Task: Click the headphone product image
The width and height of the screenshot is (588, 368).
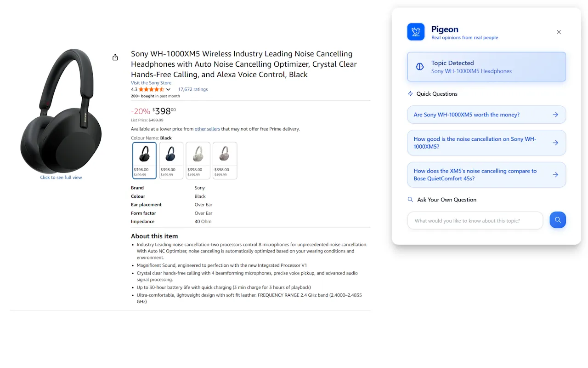Action: click(x=61, y=110)
